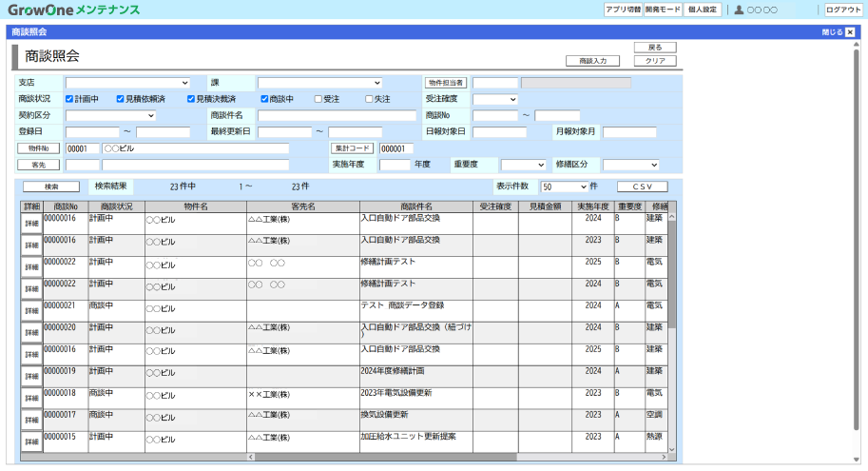Click the クリア button
Viewport: 868px width, 471px height.
pos(655,61)
